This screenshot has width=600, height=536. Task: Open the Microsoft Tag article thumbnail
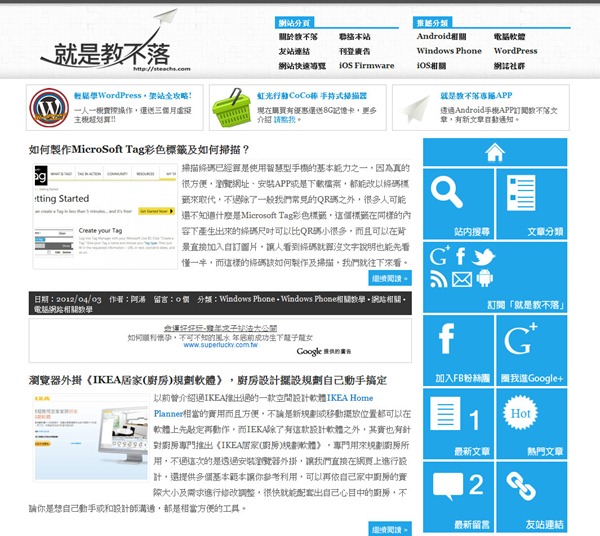click(x=105, y=216)
